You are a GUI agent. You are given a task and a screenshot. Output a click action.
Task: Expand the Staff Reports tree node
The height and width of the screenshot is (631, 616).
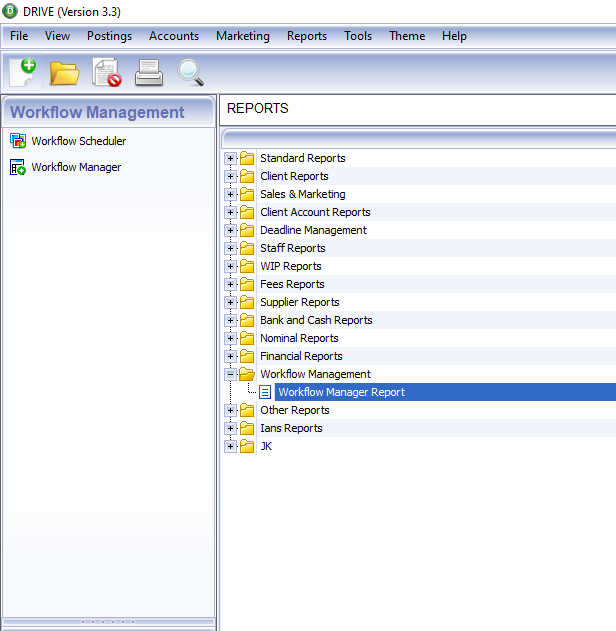(230, 248)
